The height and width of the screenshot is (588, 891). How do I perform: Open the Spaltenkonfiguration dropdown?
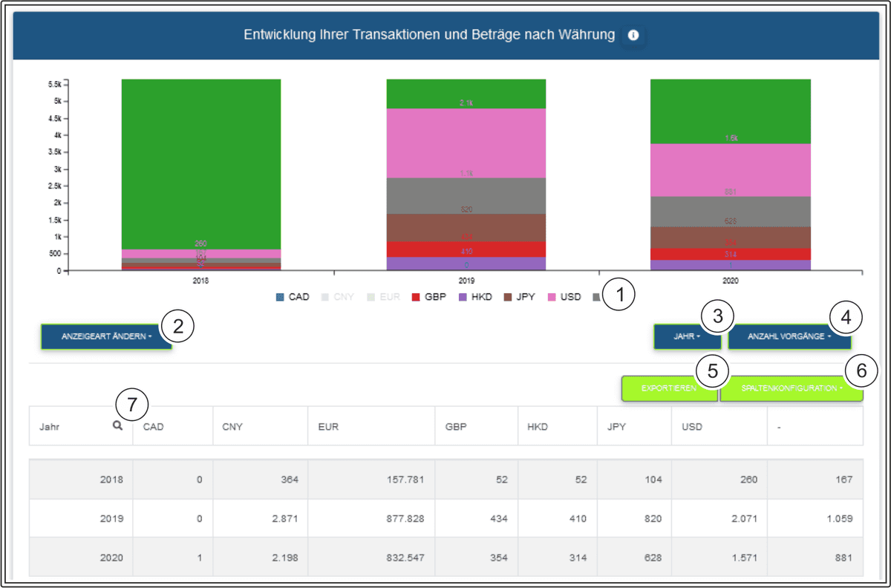(x=792, y=388)
